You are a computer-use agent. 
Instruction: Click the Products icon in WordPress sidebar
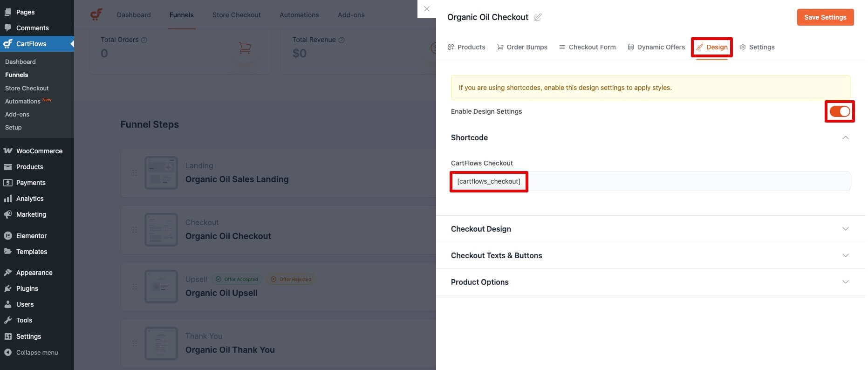click(8, 167)
